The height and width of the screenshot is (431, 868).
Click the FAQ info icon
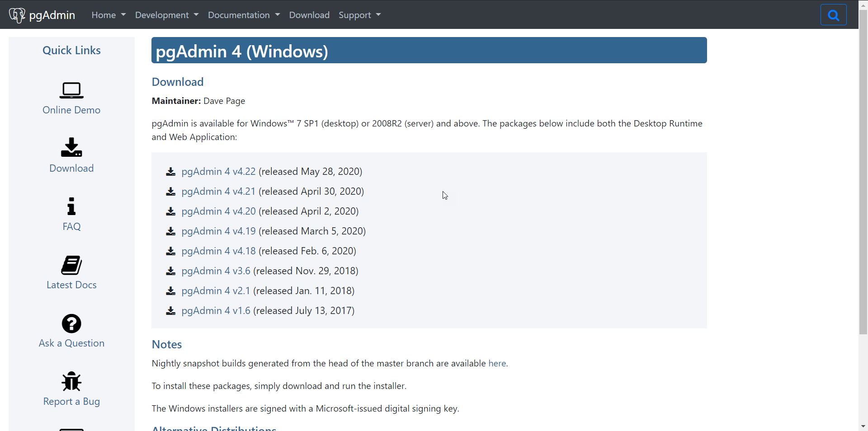(71, 206)
